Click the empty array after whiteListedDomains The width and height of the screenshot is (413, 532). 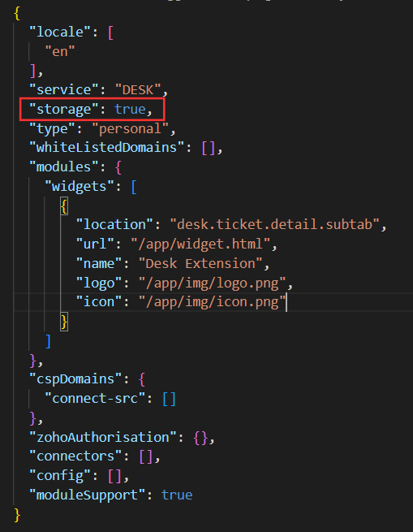209,148
